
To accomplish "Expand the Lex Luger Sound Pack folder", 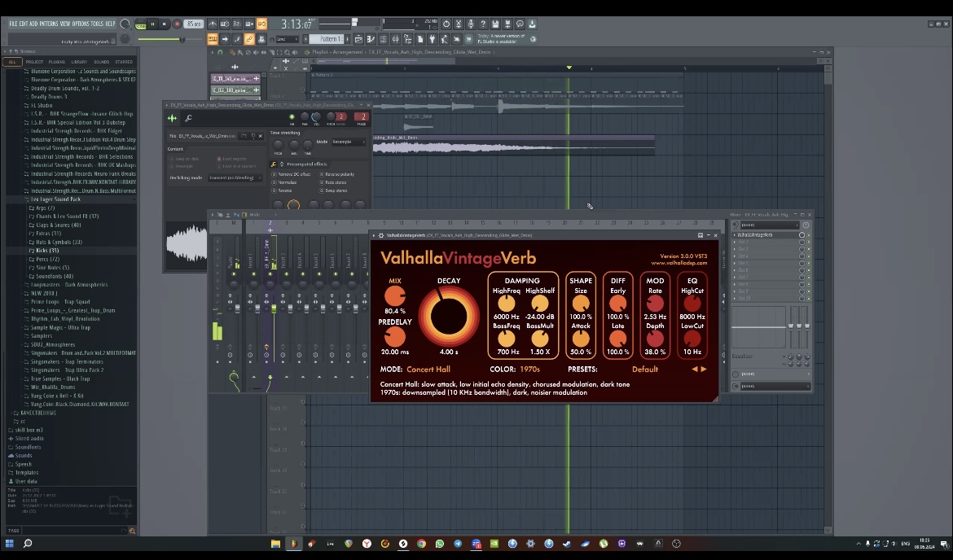I will point(55,199).
